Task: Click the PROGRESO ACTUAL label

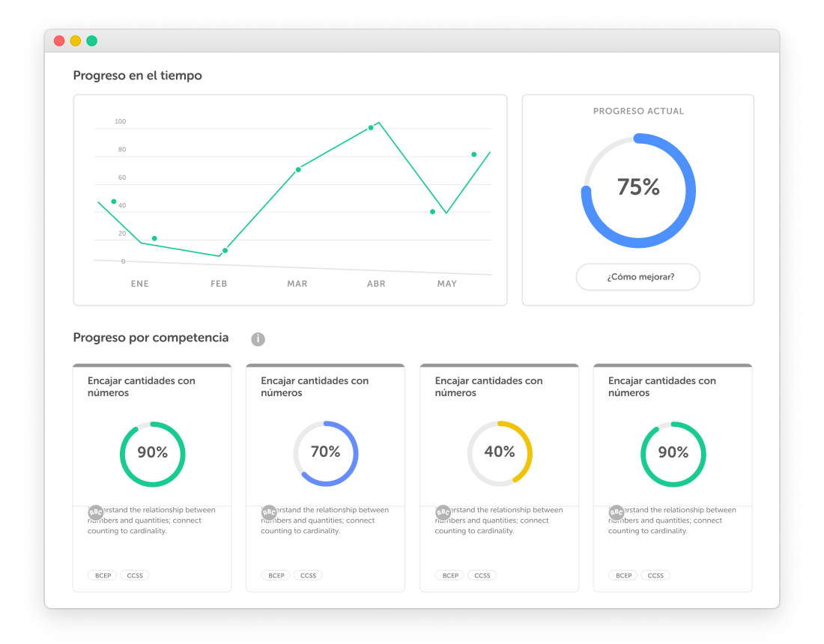Action: (638, 112)
